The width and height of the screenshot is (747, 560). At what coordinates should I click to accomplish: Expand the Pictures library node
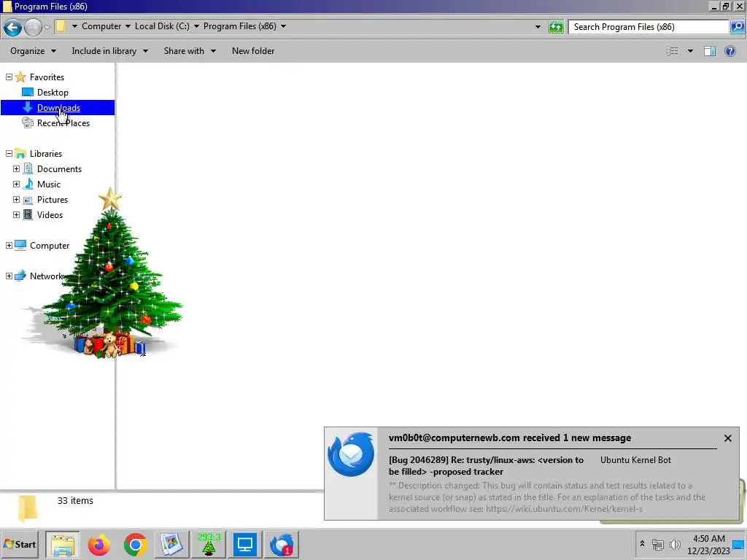(x=16, y=199)
